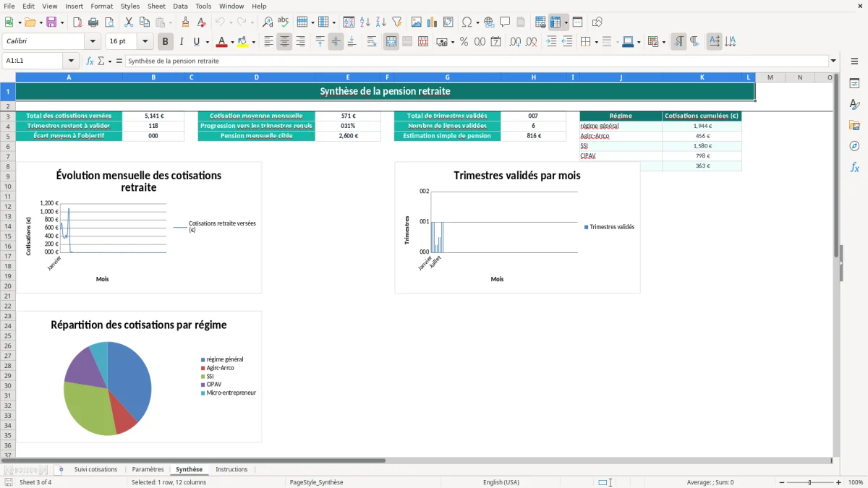Switch to the Suivi cotisations sheet

click(95, 470)
